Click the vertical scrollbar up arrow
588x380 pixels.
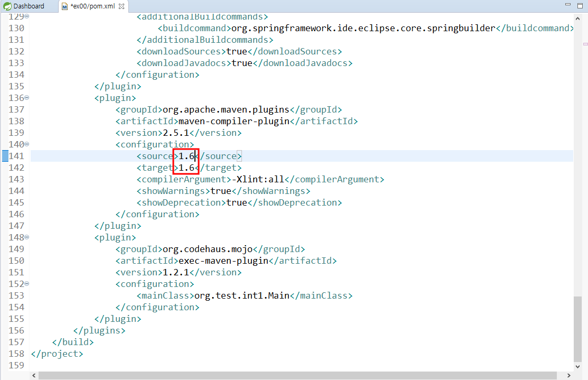click(577, 18)
